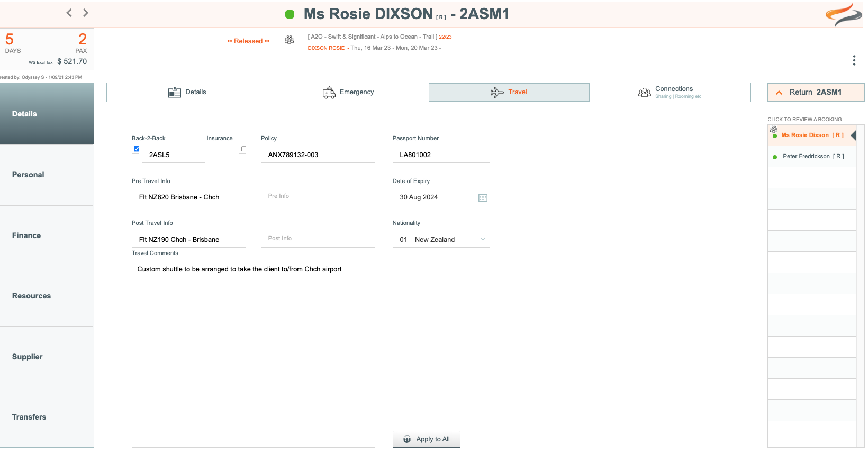This screenshot has width=868, height=454.
Task: Open the Transfers sidebar section
Action: [x=47, y=417]
